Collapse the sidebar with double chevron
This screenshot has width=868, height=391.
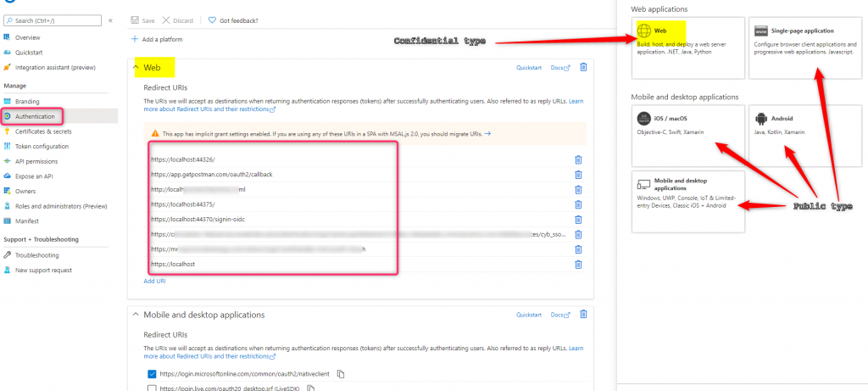(111, 20)
